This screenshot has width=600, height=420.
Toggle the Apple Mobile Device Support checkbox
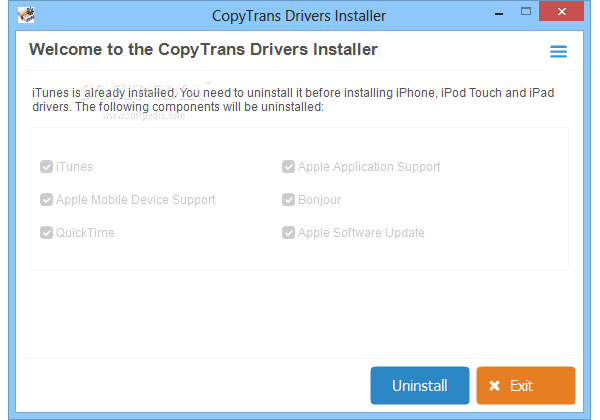(46, 200)
